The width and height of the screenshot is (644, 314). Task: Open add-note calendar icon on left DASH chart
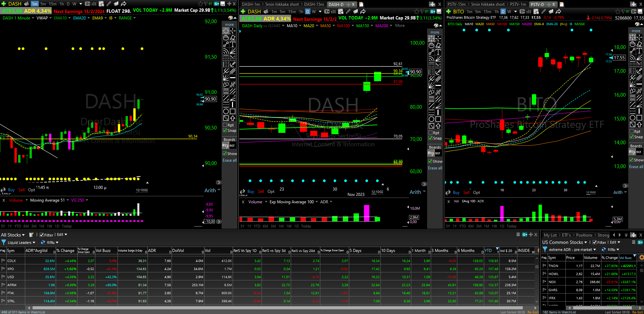click(x=101, y=4)
